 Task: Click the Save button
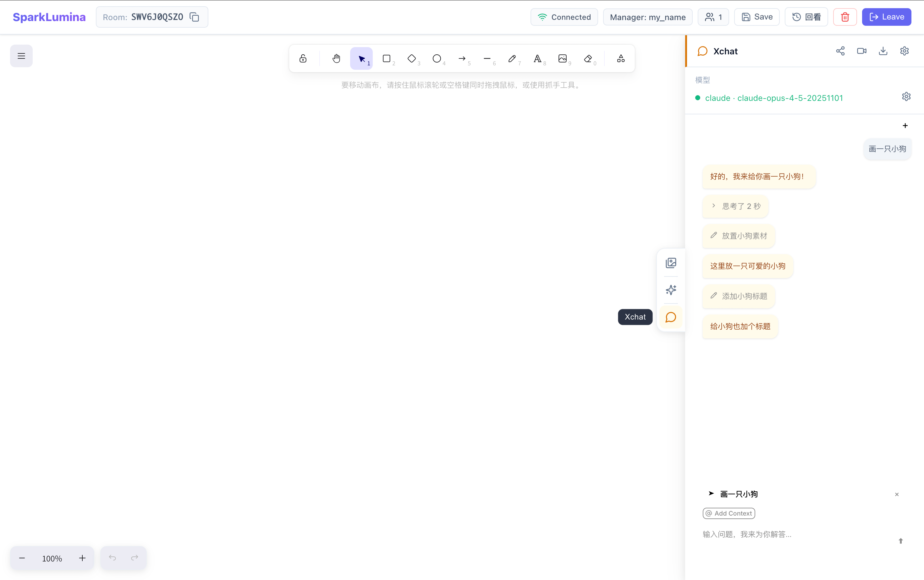(756, 16)
